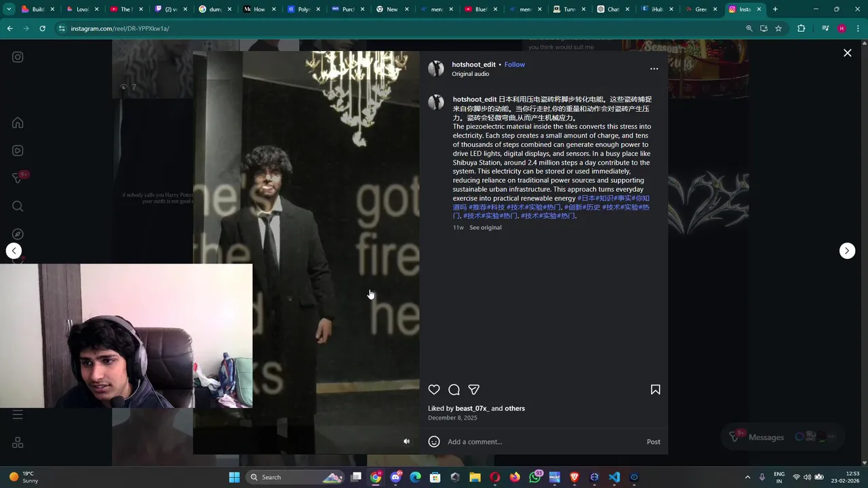Open the Also from Meta grid icon
Image resolution: width=868 pixels, height=488 pixels.
(18, 443)
